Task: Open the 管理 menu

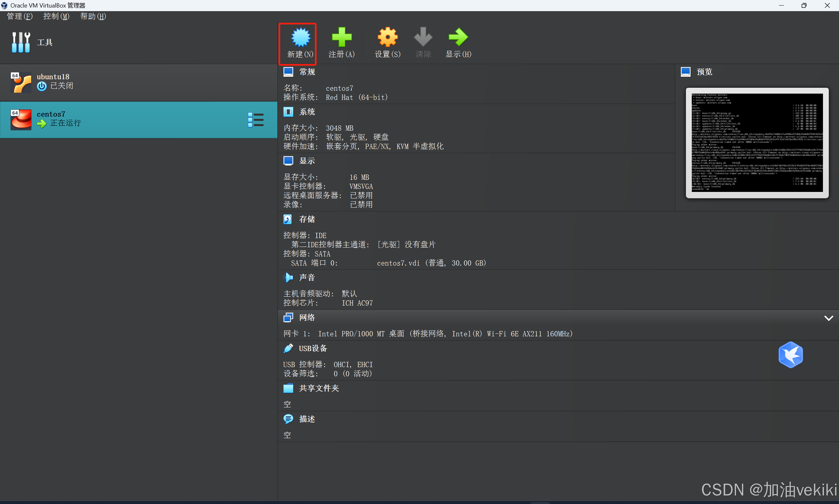Action: tap(19, 16)
